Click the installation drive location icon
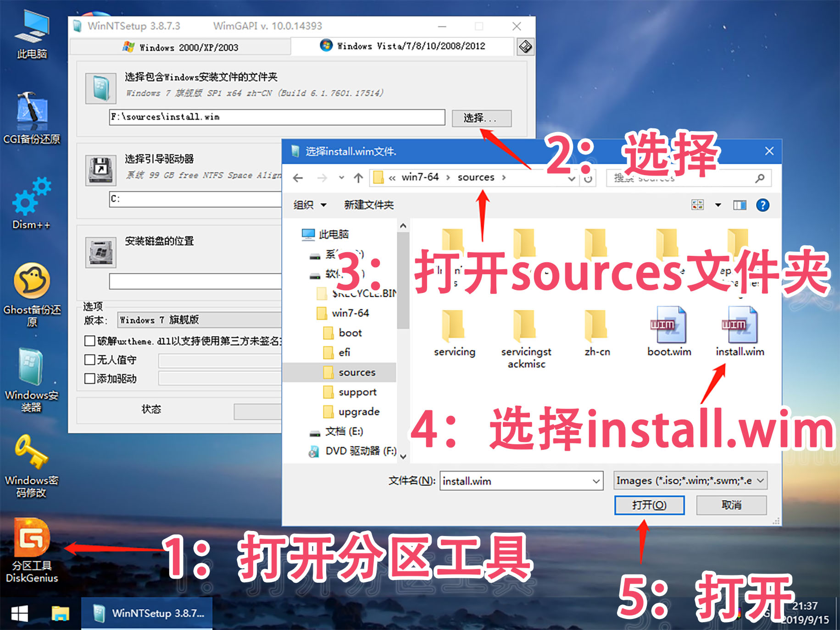Screen dimensions: 840x630 click(100, 253)
